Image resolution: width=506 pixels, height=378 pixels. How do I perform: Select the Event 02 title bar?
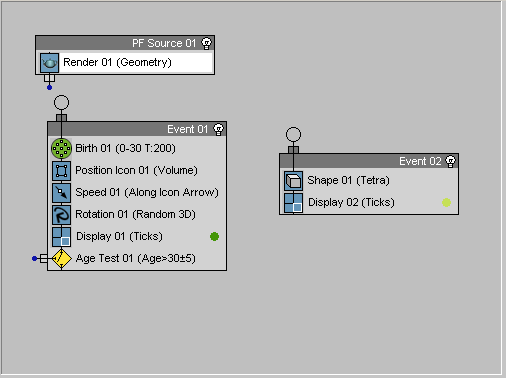click(369, 161)
